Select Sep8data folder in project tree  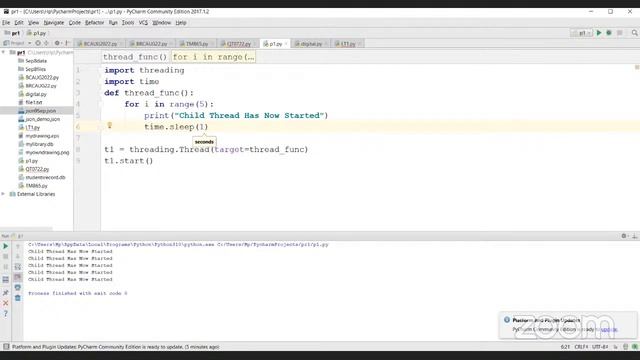click(x=36, y=61)
